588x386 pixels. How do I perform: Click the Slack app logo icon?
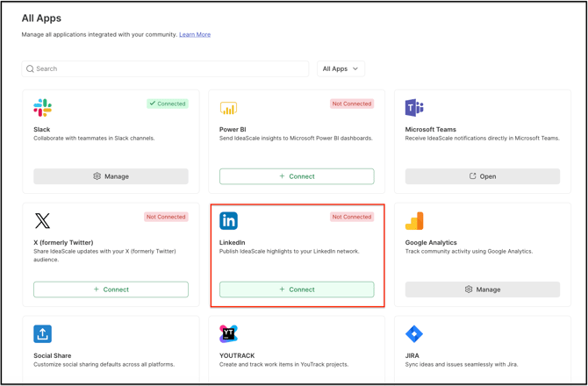point(42,108)
